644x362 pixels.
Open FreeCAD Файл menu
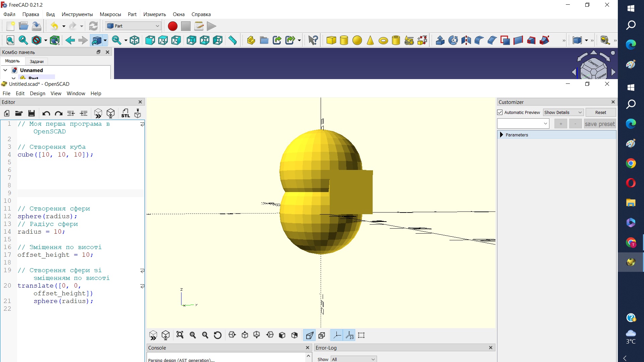point(9,14)
